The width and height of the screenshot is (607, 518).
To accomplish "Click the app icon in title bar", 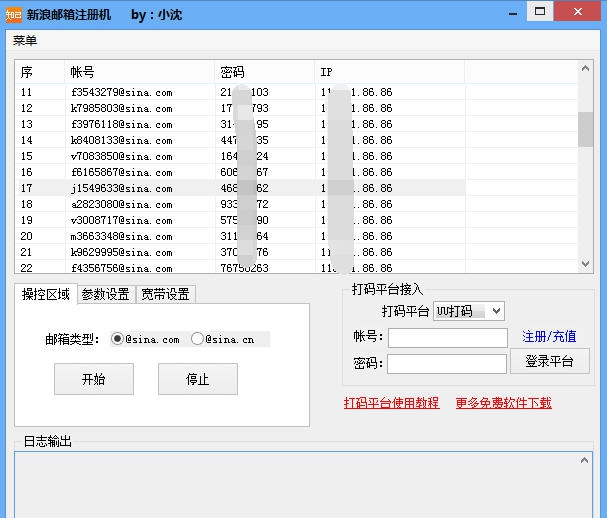I will pos(13,15).
